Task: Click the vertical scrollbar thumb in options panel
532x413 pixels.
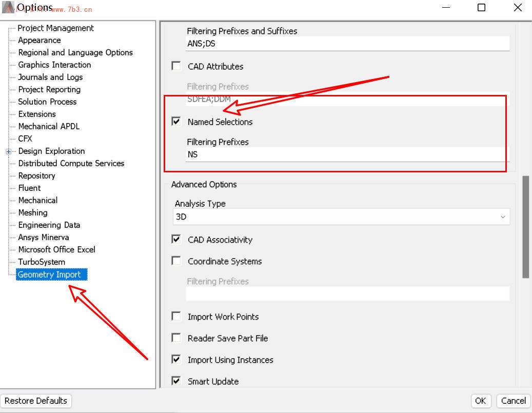Action: click(525, 226)
